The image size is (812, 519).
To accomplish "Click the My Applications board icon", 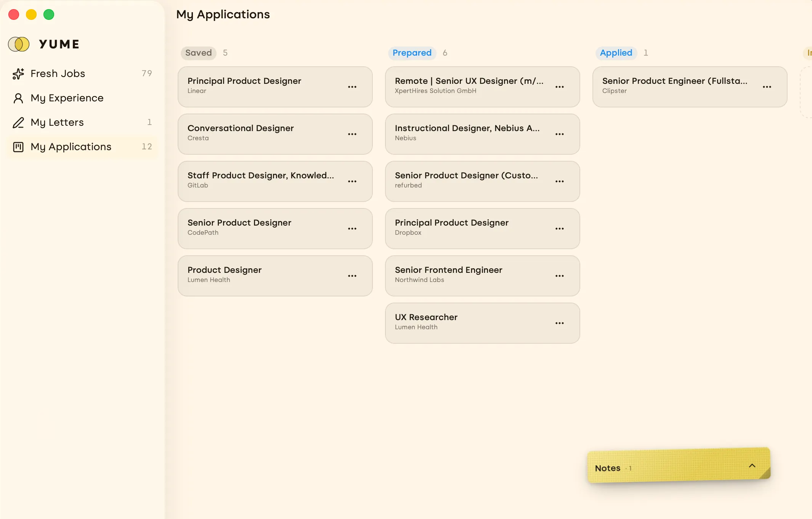I will [x=18, y=147].
